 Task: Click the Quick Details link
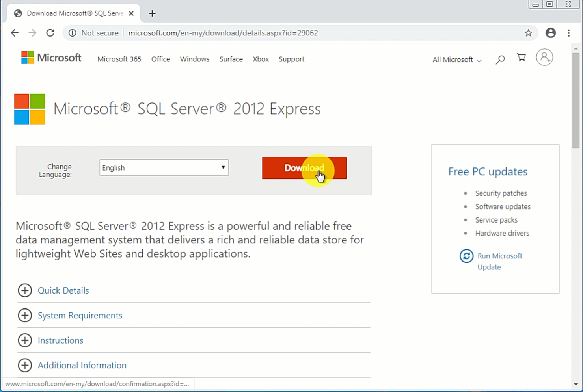click(x=63, y=290)
